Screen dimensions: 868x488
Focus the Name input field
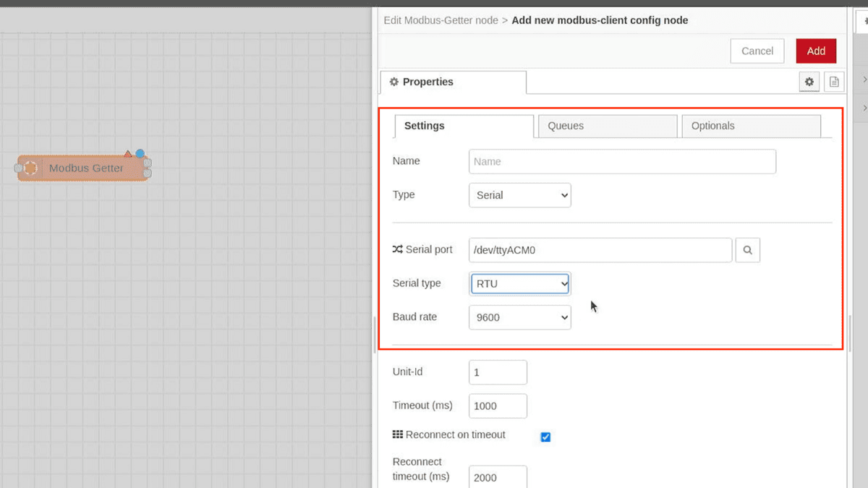[622, 162]
